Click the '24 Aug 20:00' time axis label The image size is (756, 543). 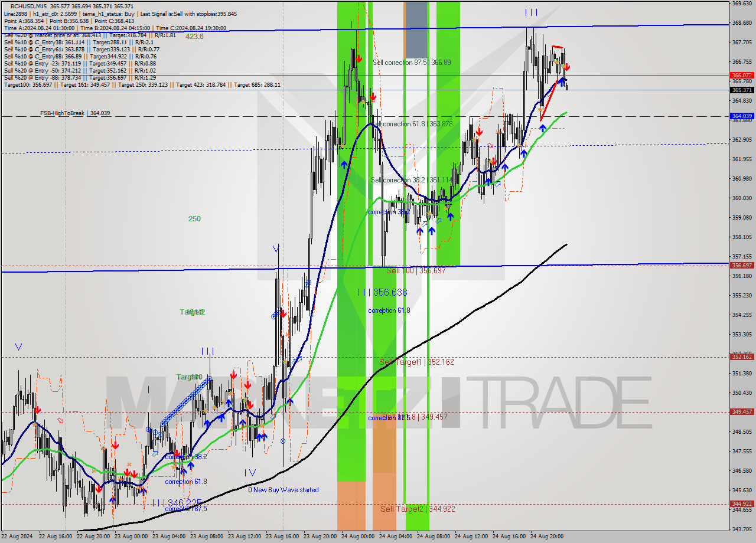click(548, 537)
